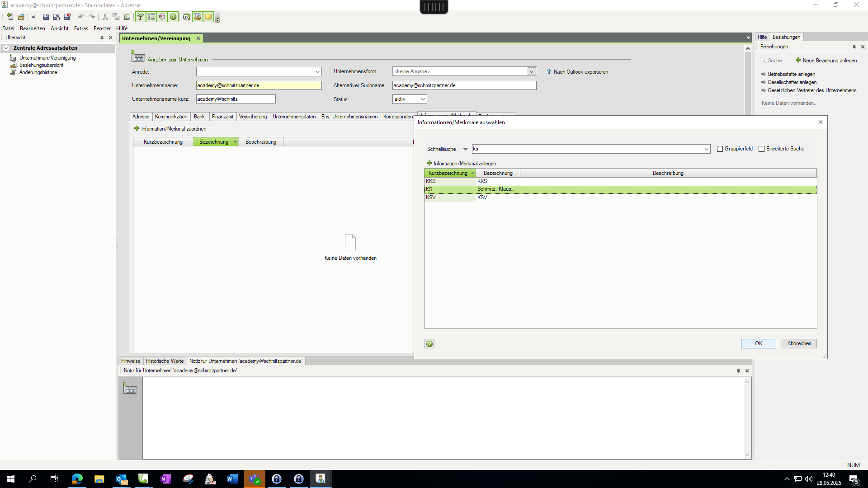The width and height of the screenshot is (868, 488).
Task: Click the history clock toolbar icon
Action: tap(162, 17)
